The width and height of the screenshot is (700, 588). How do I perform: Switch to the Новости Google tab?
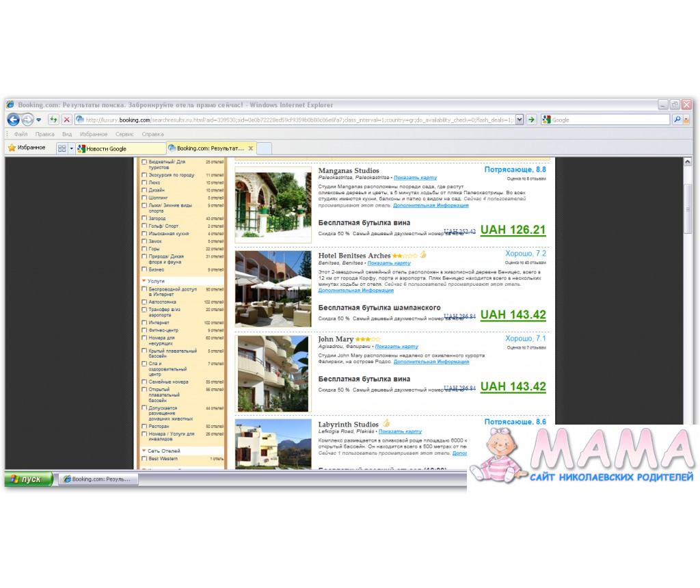[x=120, y=148]
